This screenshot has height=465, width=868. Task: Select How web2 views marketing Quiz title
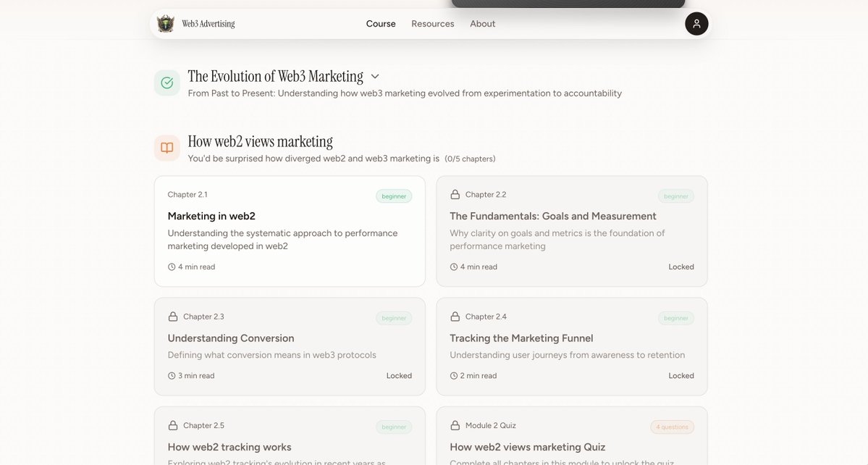click(528, 447)
